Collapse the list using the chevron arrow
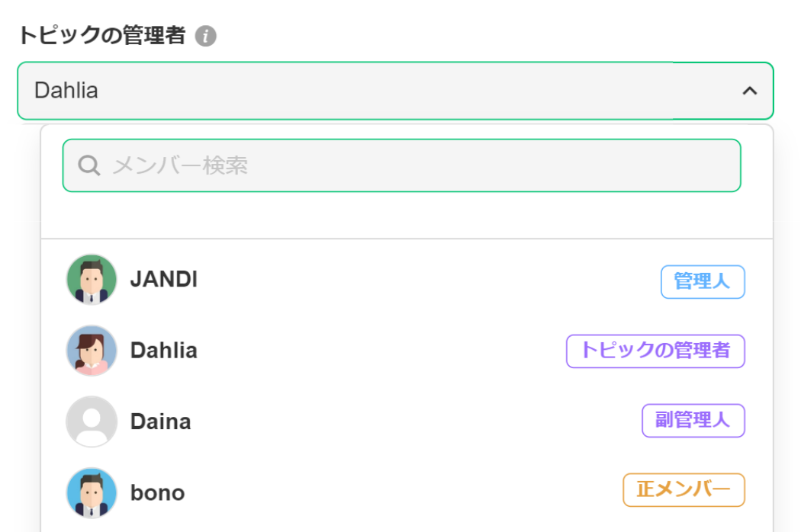The width and height of the screenshot is (801, 532). tap(750, 91)
